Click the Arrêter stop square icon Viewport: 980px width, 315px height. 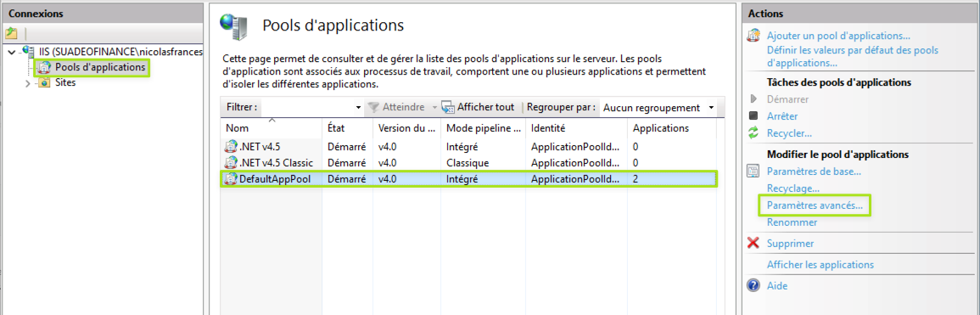coord(753,115)
